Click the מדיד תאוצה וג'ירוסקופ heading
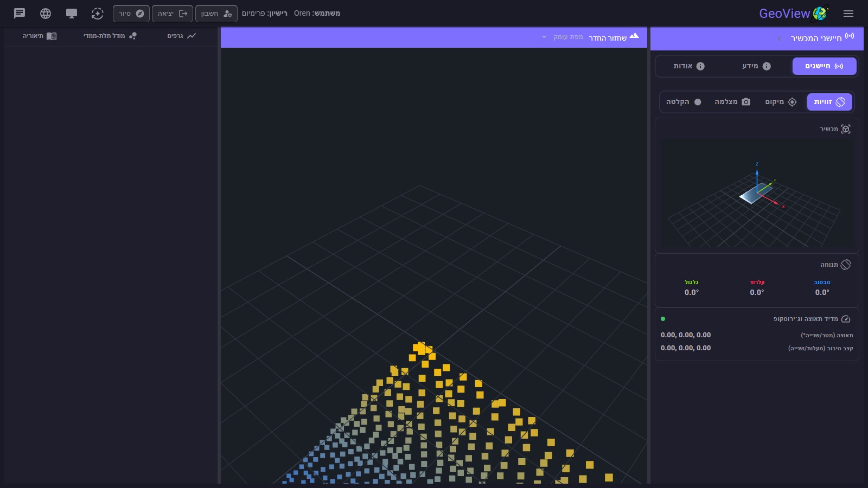 point(806,319)
